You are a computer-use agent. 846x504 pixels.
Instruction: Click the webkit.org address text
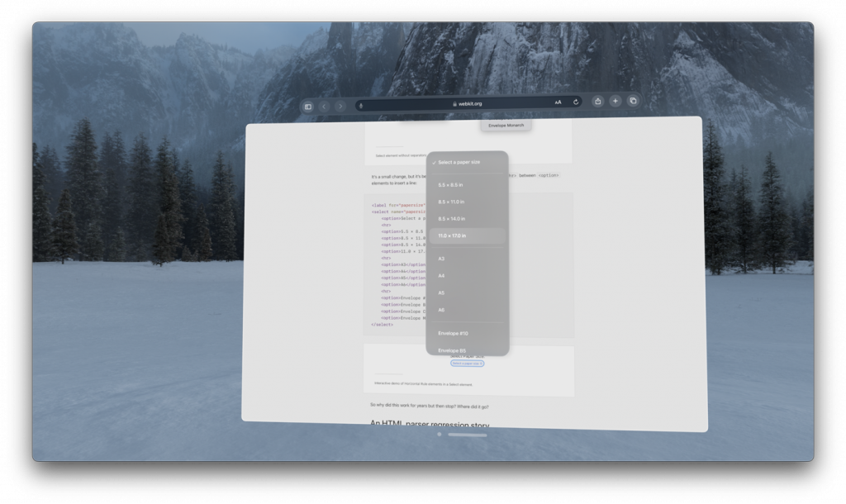click(471, 102)
